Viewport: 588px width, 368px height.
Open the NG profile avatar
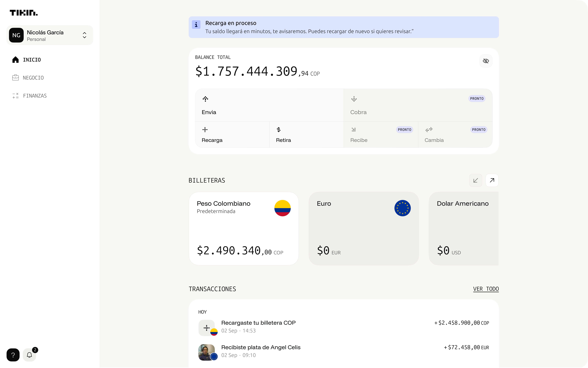(x=16, y=35)
